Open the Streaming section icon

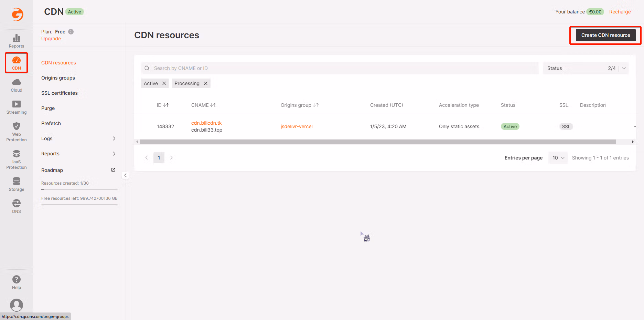coord(17,104)
